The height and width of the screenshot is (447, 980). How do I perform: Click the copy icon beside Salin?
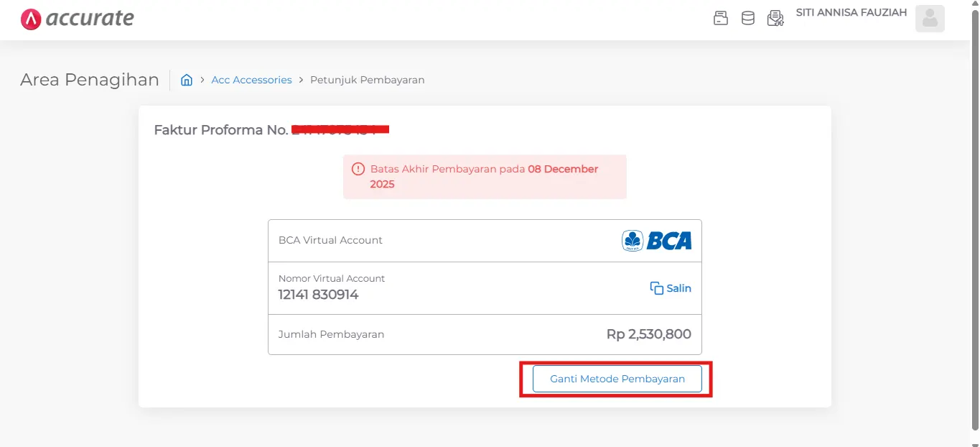point(655,287)
